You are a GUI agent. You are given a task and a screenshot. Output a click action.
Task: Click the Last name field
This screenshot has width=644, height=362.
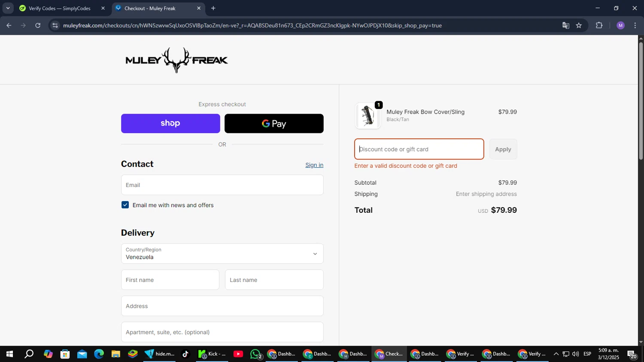274,280
